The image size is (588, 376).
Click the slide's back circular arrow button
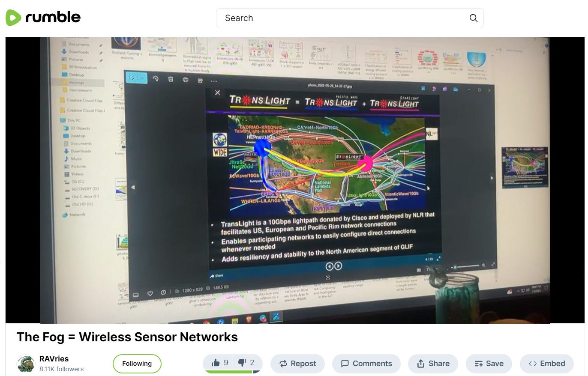tap(329, 266)
